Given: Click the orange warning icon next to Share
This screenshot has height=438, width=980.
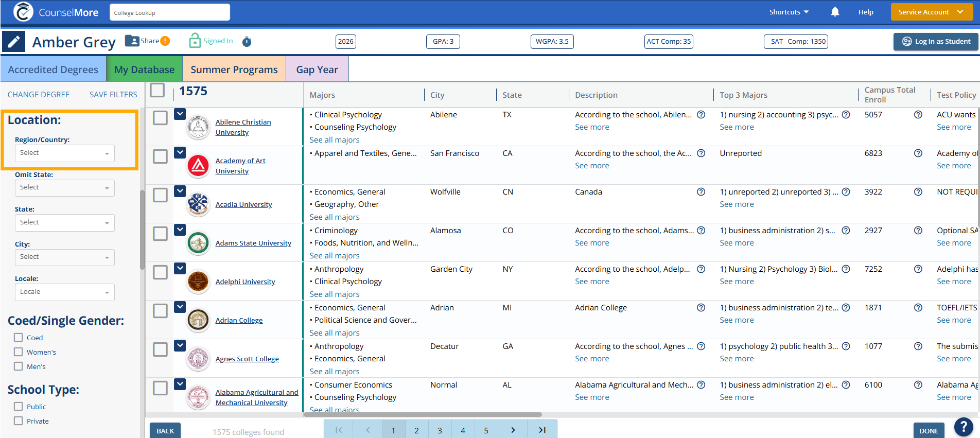Looking at the screenshot, I should coord(165,41).
